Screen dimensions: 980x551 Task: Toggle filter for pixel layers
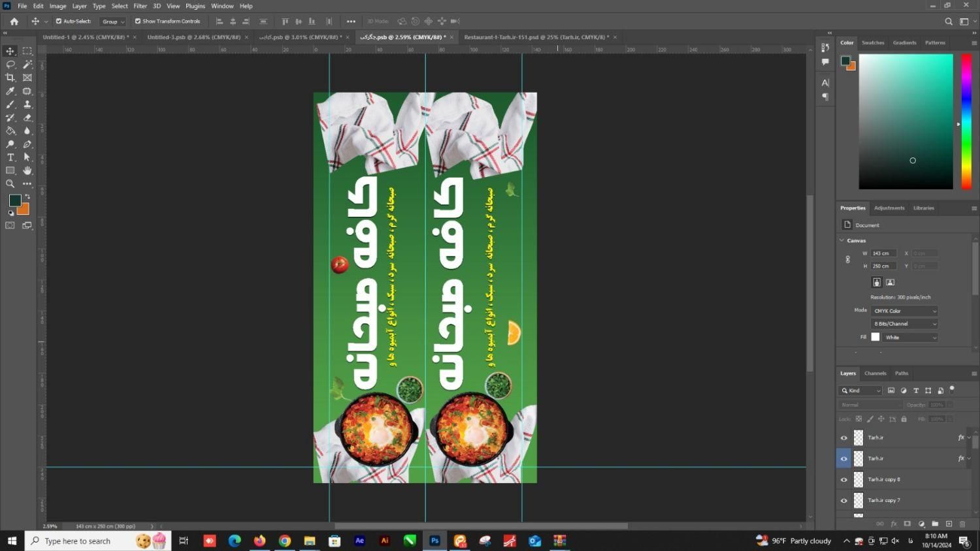click(x=891, y=390)
